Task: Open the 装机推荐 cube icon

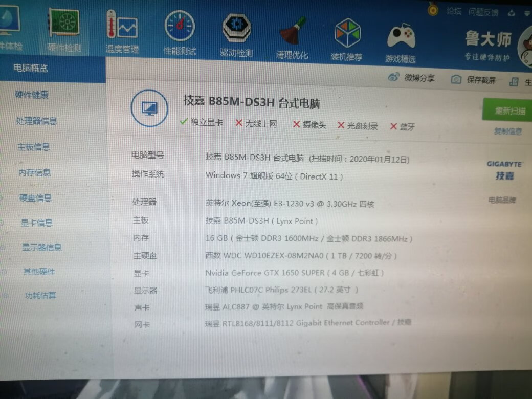Action: click(347, 39)
